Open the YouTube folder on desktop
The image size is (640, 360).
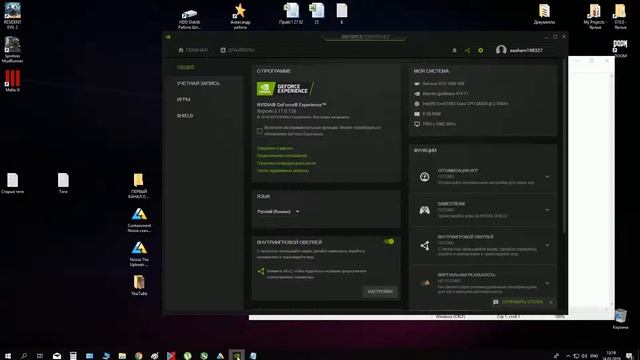coord(139,285)
